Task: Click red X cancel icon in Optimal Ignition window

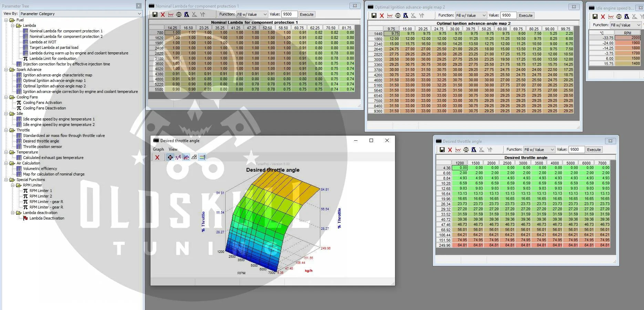Action: 382,15
